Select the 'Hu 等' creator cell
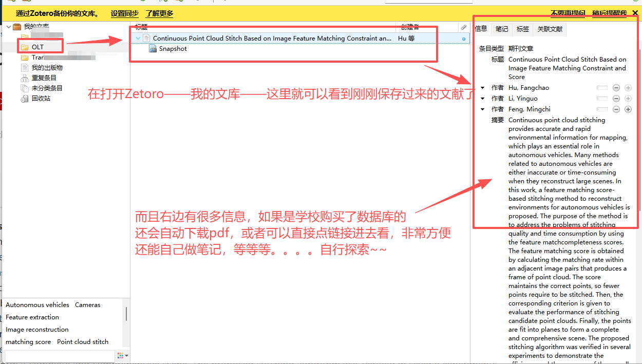The height and width of the screenshot is (364, 642). (x=406, y=38)
